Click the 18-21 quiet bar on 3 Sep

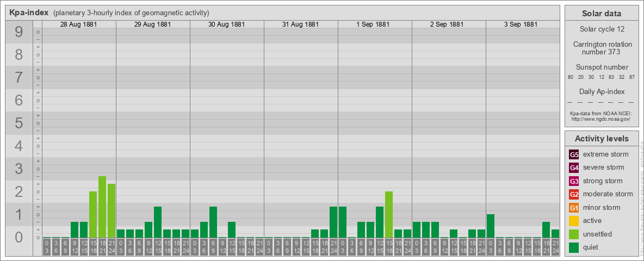546,230
